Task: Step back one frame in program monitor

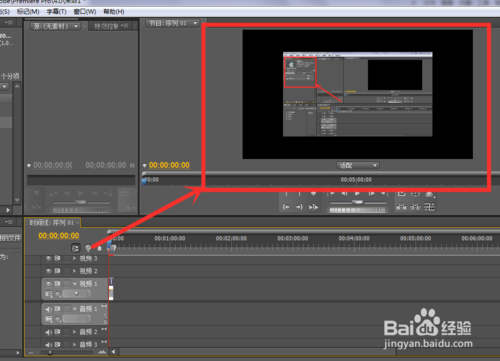Action: 344,193
